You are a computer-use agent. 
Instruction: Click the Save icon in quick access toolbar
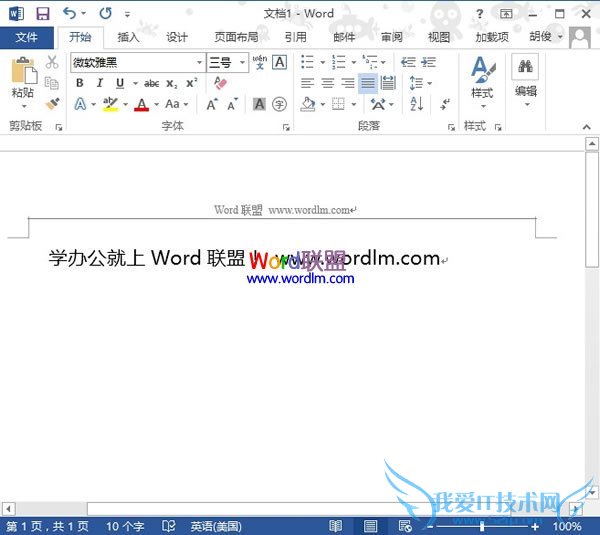[42, 14]
